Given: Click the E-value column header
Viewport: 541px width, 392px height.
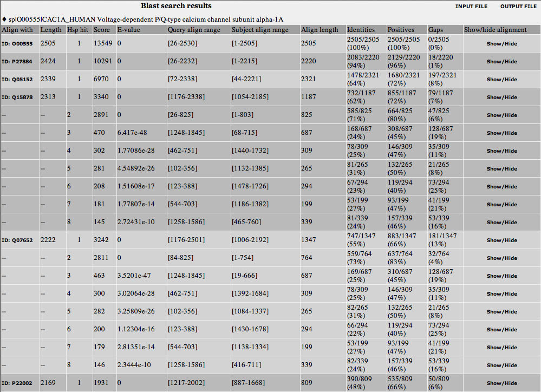Looking at the screenshot, I should click(128, 30).
